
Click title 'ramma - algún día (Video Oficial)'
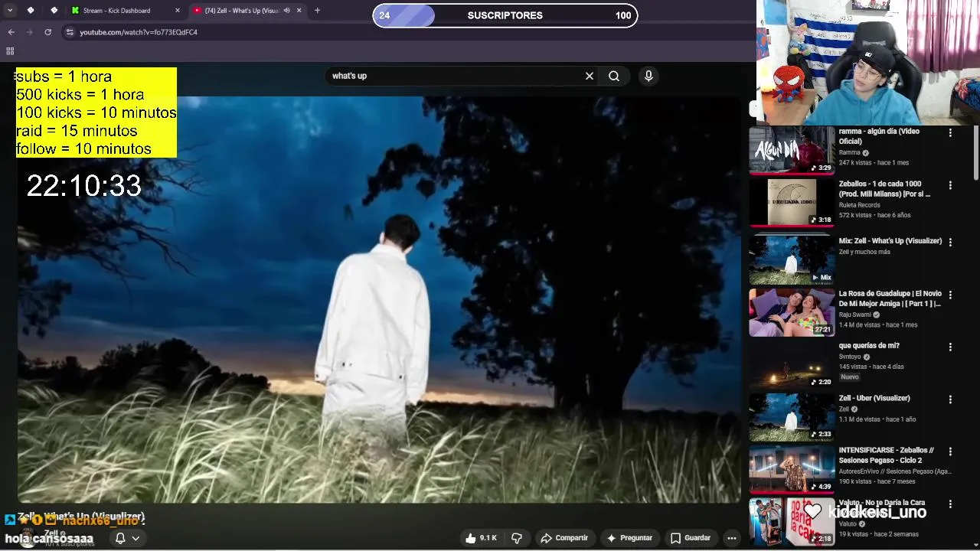point(879,136)
